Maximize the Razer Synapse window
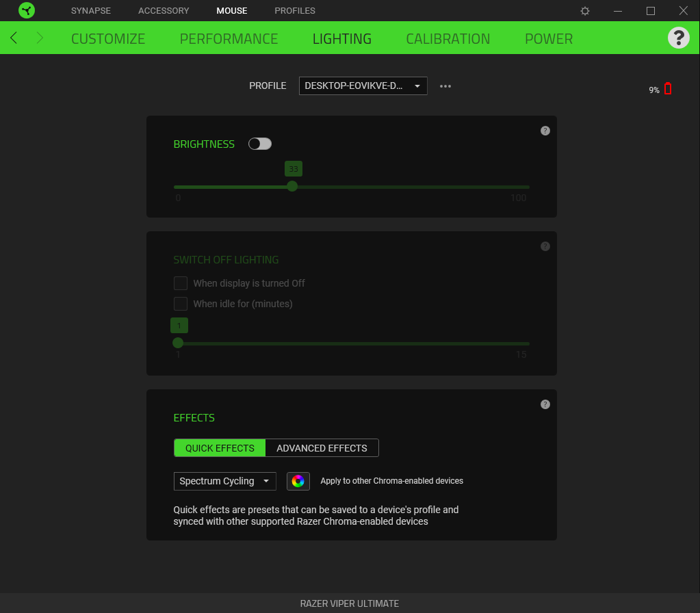The height and width of the screenshot is (613, 700). coord(651,11)
